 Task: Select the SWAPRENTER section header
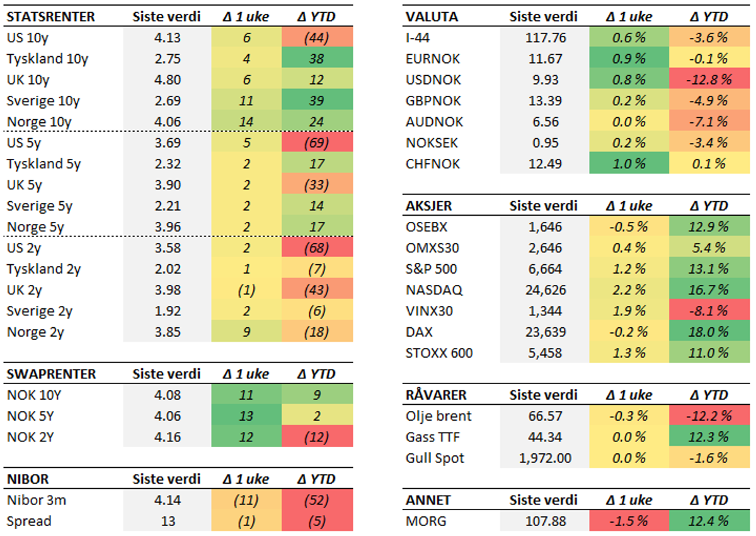point(51,374)
